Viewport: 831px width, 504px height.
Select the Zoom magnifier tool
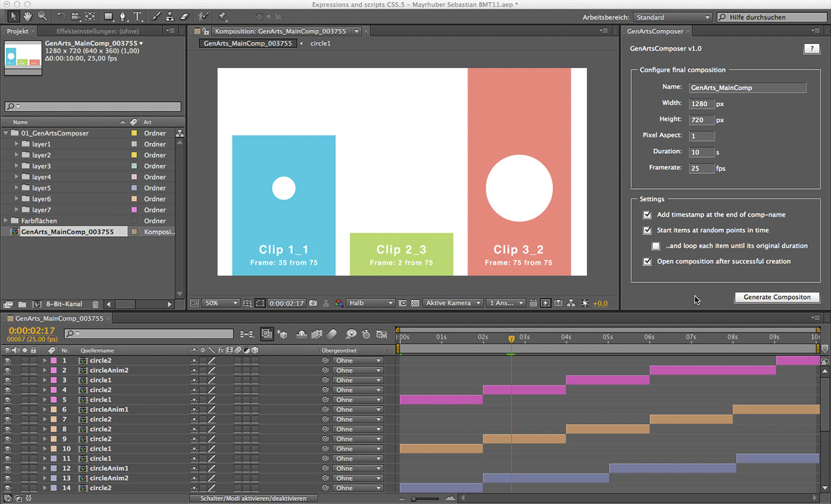(42, 16)
